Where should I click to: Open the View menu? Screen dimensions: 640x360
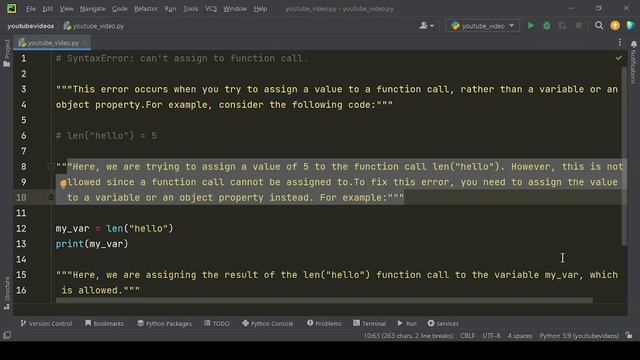[x=67, y=9]
